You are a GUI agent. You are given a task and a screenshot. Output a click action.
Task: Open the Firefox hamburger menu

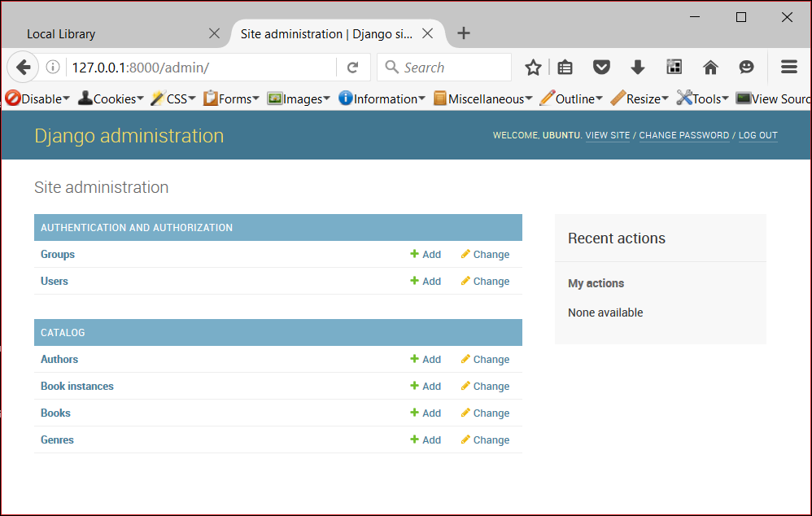pyautogui.click(x=788, y=67)
